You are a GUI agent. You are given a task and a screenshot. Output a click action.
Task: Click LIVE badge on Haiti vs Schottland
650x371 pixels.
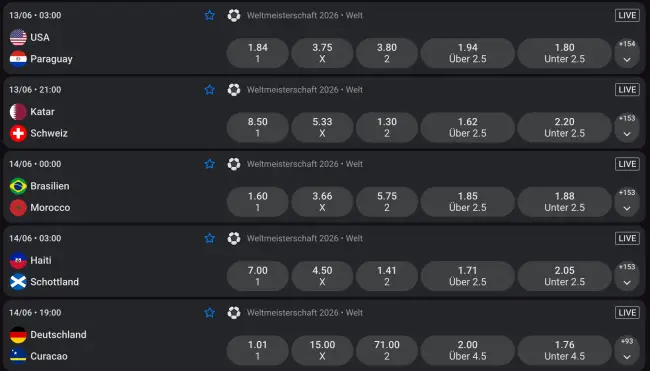(x=627, y=238)
